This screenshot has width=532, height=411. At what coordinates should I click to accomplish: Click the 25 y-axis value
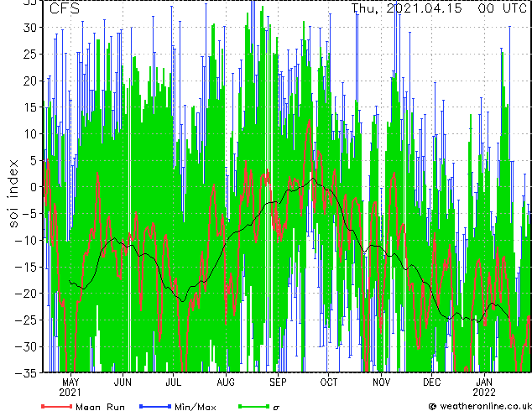tap(31, 55)
